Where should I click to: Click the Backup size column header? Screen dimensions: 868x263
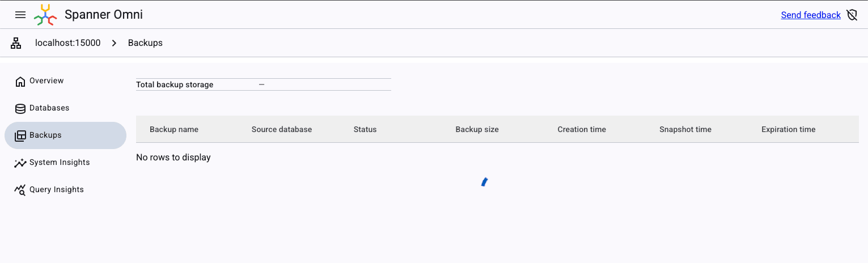(477, 129)
